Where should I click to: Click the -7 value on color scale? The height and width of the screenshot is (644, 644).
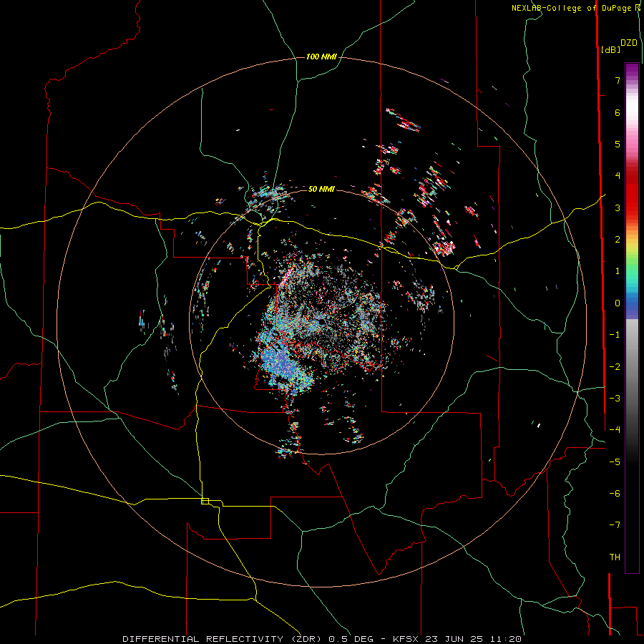click(x=615, y=525)
